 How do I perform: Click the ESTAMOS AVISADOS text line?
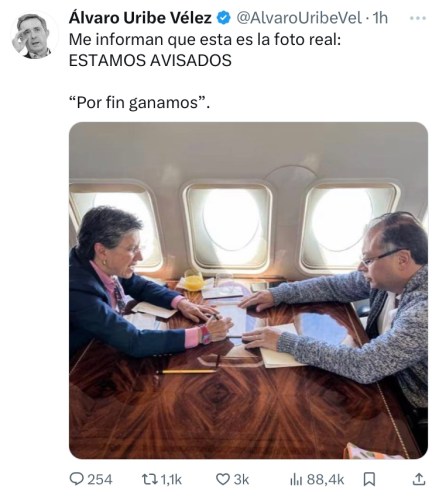pyautogui.click(x=150, y=61)
